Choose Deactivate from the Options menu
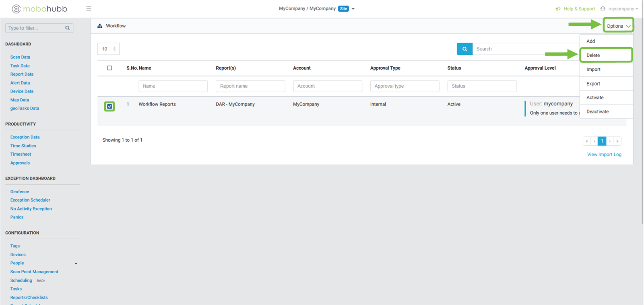This screenshot has width=644, height=305. tap(597, 111)
